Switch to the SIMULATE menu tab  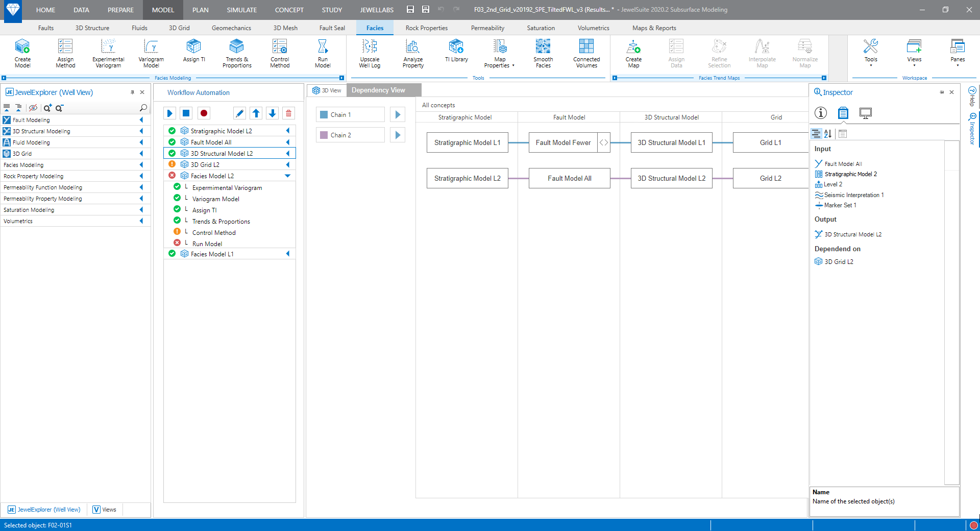click(x=242, y=10)
